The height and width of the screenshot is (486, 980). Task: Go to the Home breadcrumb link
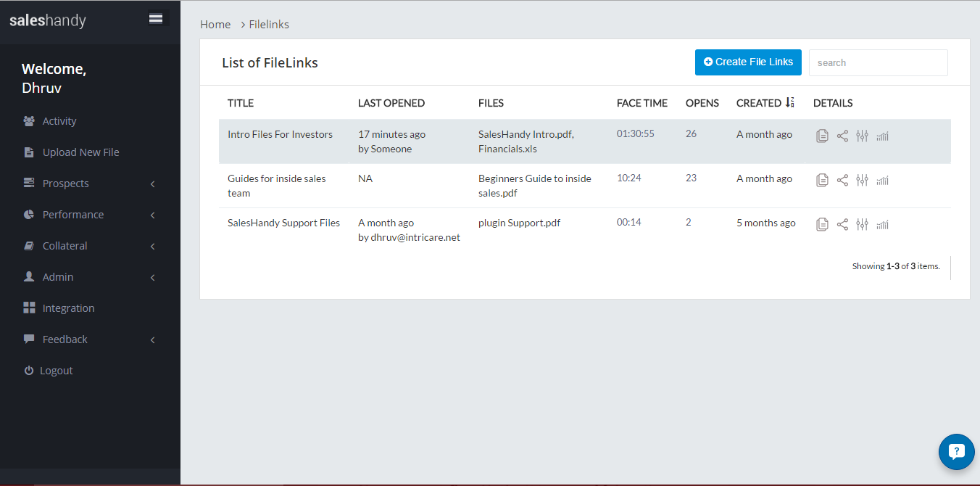[215, 25]
